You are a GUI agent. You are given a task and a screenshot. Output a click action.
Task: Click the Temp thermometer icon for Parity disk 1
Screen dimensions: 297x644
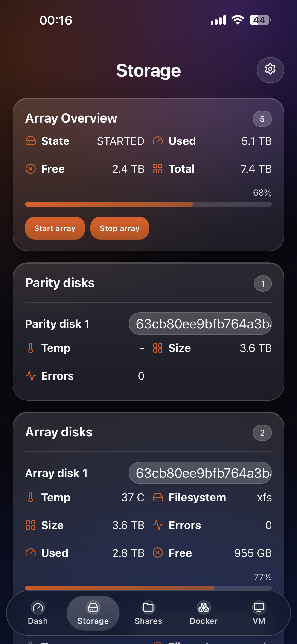pyautogui.click(x=30, y=348)
